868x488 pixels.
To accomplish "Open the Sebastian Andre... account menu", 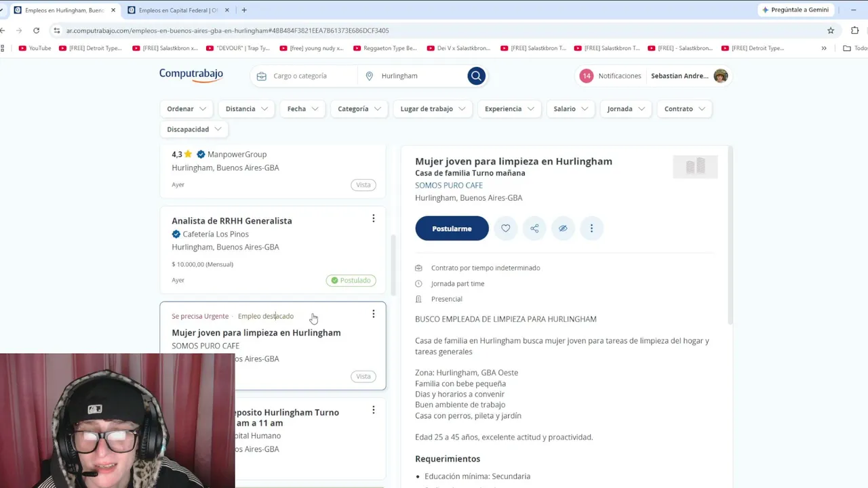I will coord(679,76).
